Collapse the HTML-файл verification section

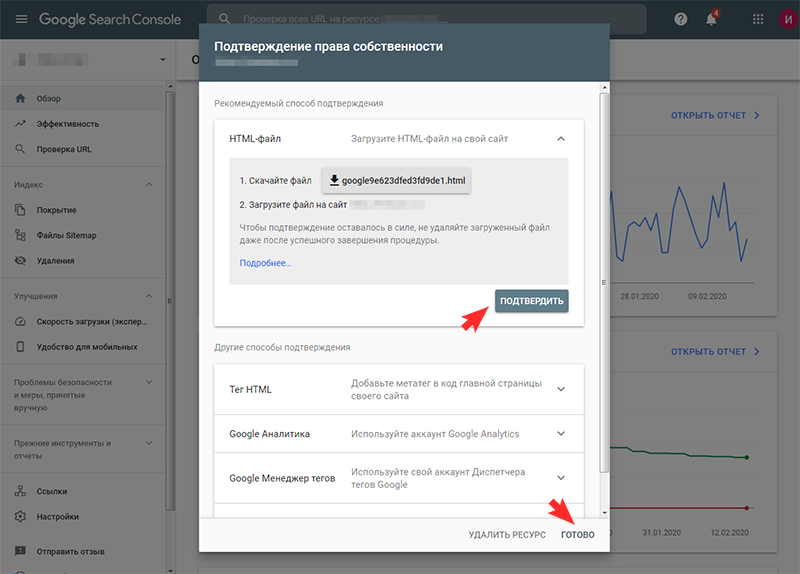560,139
